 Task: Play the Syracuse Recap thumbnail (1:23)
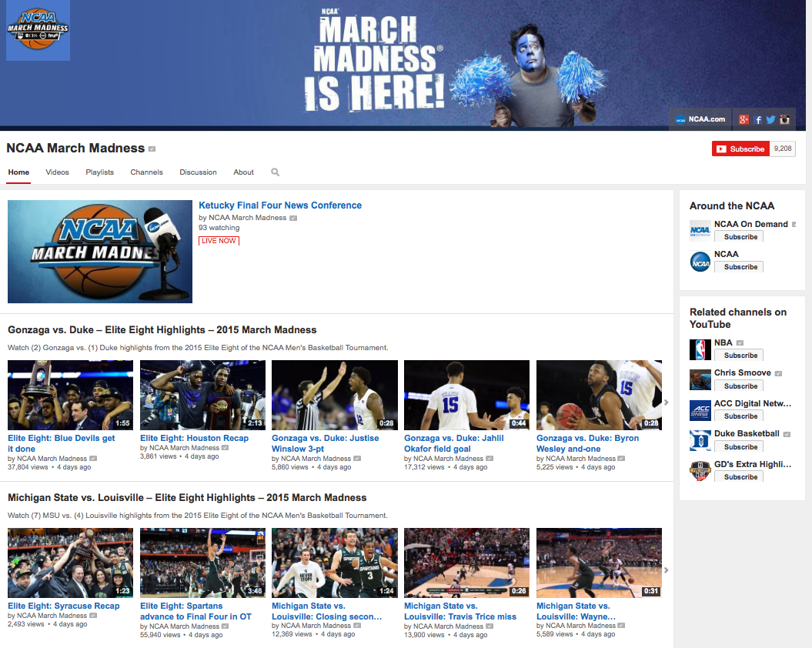71,563
